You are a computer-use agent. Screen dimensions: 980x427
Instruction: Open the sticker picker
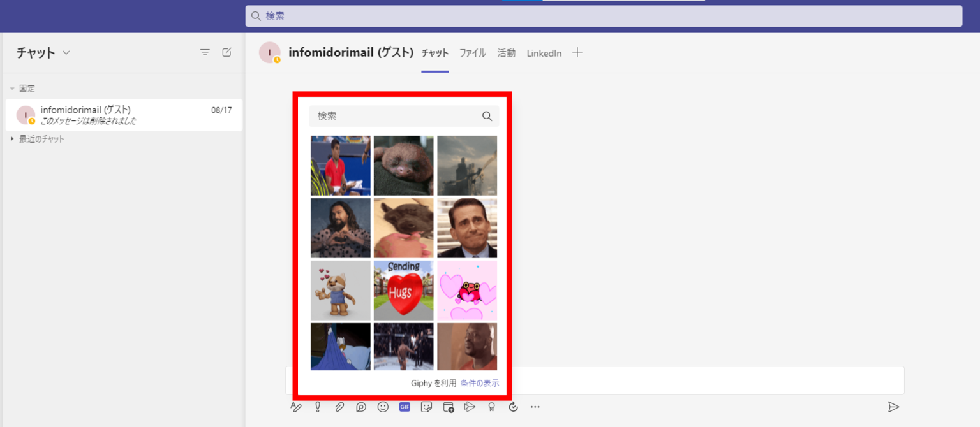coord(426,407)
